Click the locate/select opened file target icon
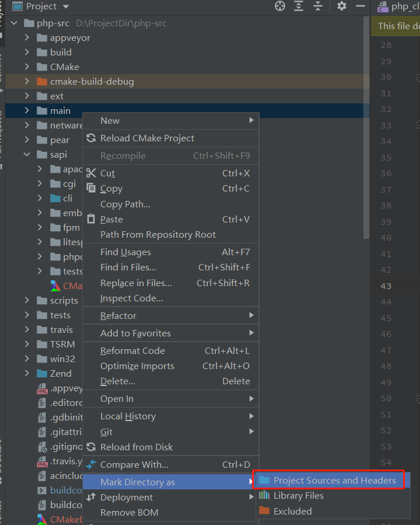Image resolution: width=420 pixels, height=525 pixels. point(280,6)
